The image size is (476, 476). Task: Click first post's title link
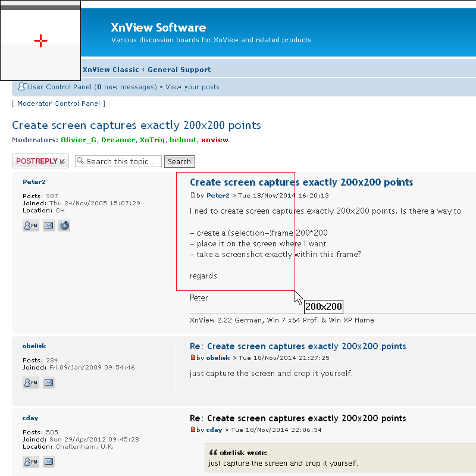pos(302,182)
